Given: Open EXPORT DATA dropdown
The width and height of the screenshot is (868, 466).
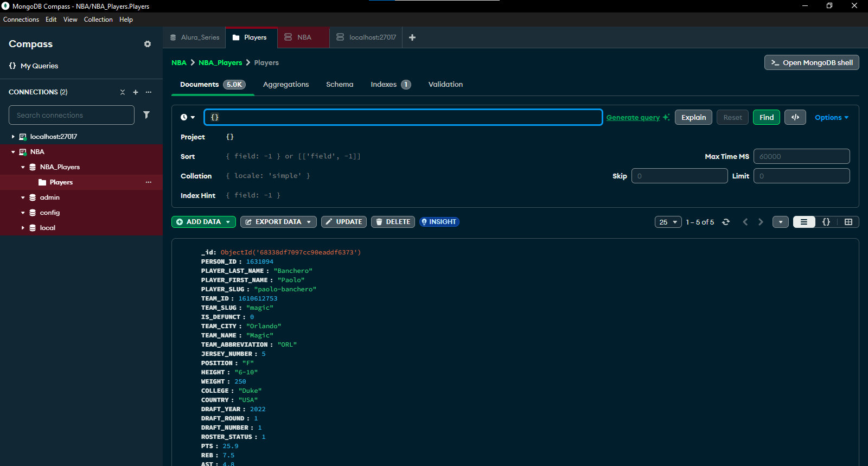Looking at the screenshot, I should pos(278,222).
